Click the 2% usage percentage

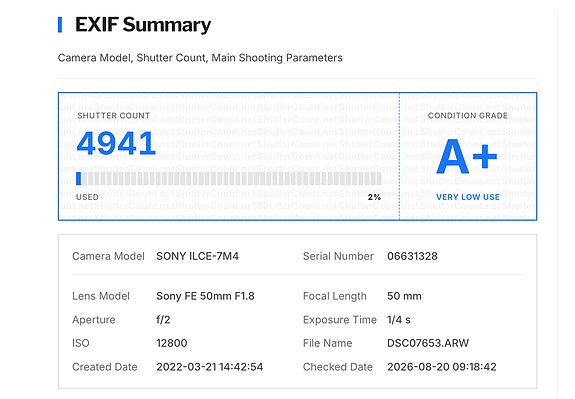pyautogui.click(x=374, y=197)
